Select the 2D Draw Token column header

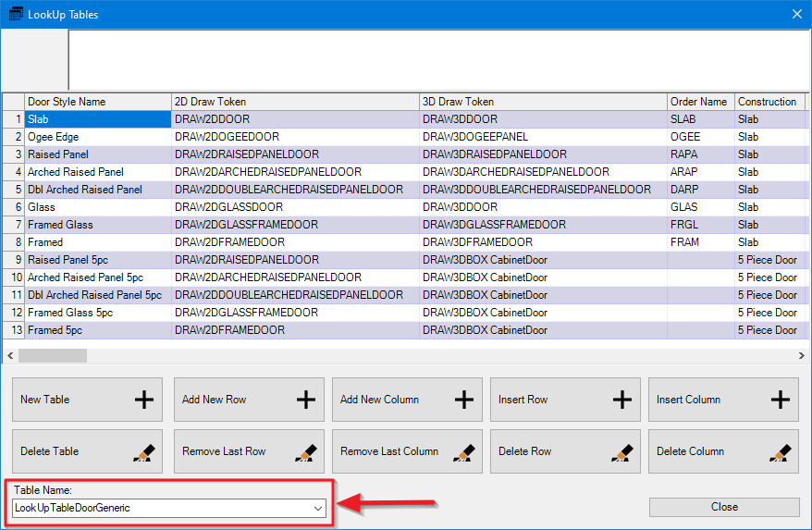tap(211, 102)
